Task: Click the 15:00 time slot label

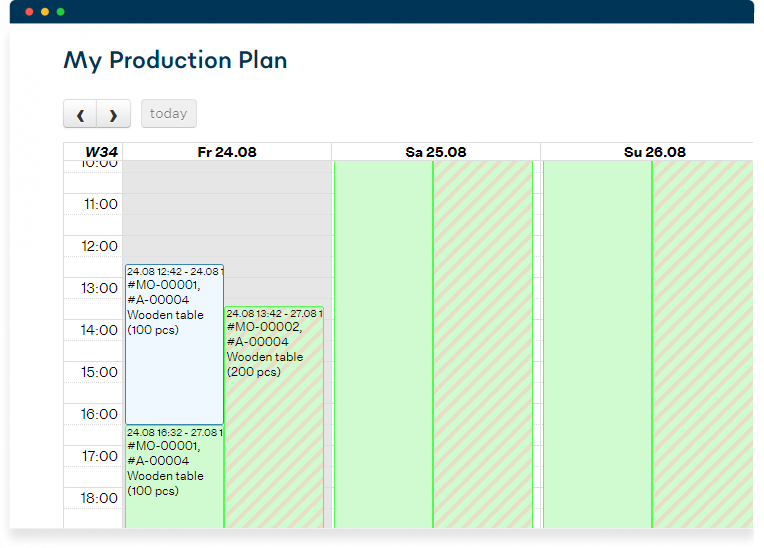Action: [100, 372]
